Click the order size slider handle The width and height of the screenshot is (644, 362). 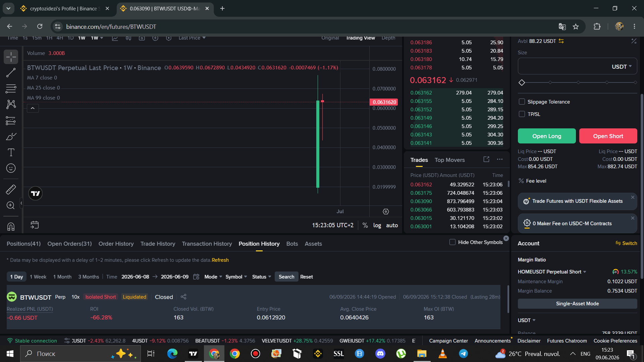point(522,82)
